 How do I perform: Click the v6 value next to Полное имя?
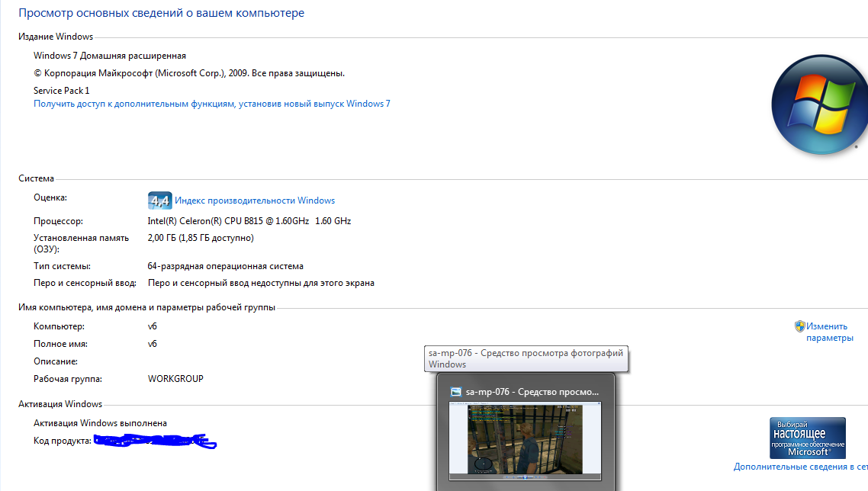(x=153, y=344)
